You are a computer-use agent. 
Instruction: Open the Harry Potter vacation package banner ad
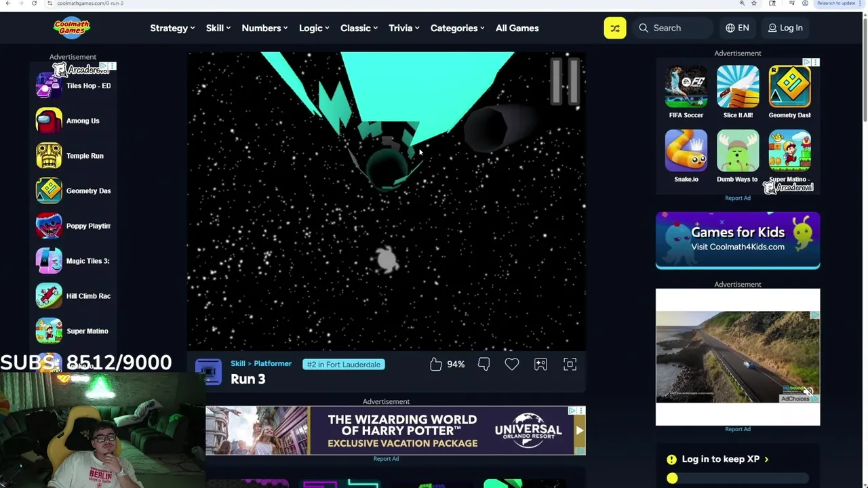(x=395, y=430)
